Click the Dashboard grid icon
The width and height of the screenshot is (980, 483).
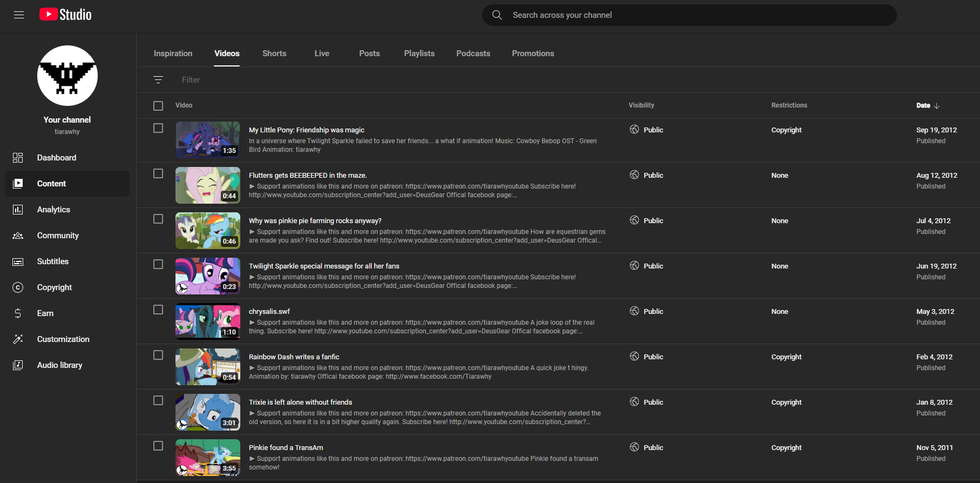pos(18,158)
